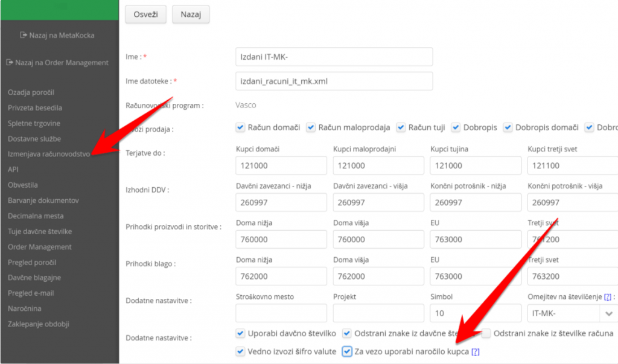Uncheck the Račun domači checkbox
Screen dimensions: 618x364
click(240, 127)
